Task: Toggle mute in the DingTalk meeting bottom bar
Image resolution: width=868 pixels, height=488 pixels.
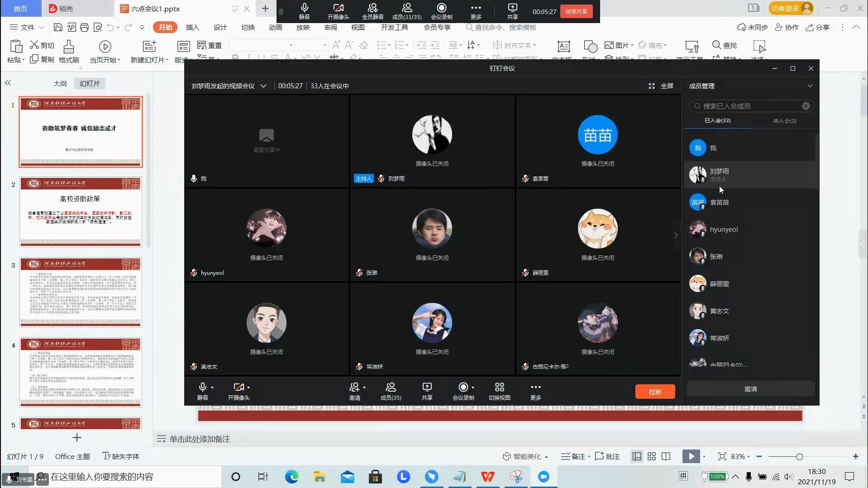Action: (x=202, y=391)
